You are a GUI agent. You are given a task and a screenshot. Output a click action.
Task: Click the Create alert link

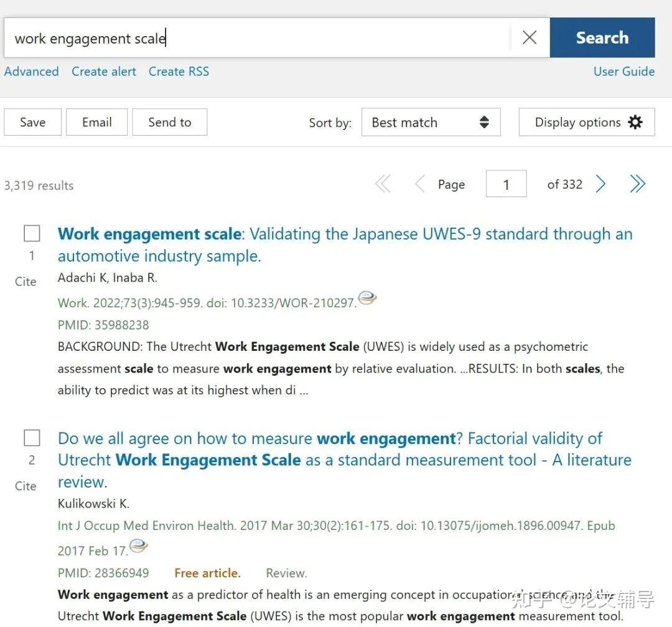(104, 72)
